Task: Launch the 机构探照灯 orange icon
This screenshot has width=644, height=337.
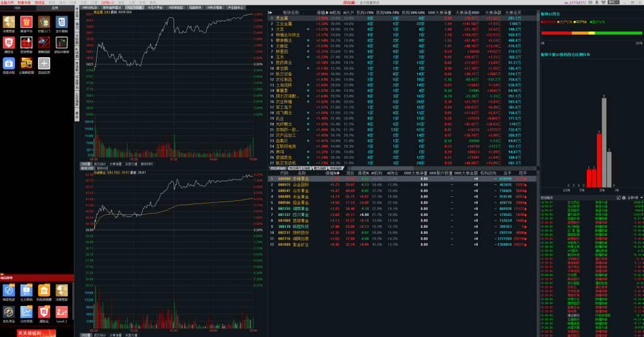Action: 44,290
